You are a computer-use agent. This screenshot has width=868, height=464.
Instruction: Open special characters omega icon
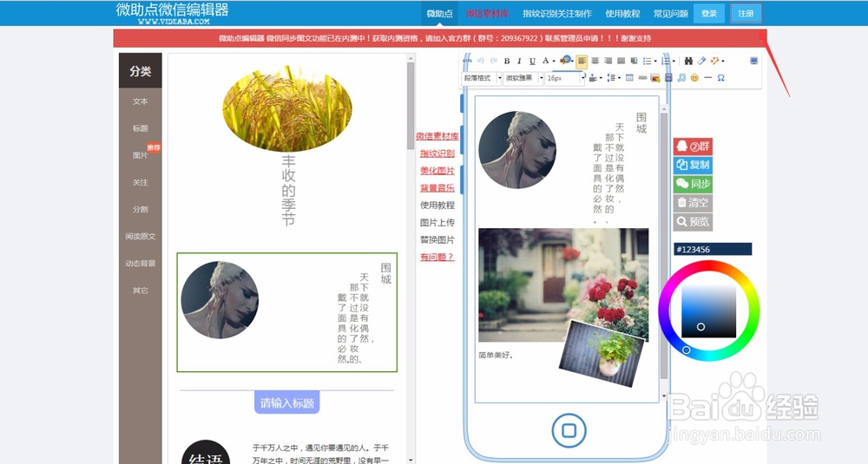[720, 78]
